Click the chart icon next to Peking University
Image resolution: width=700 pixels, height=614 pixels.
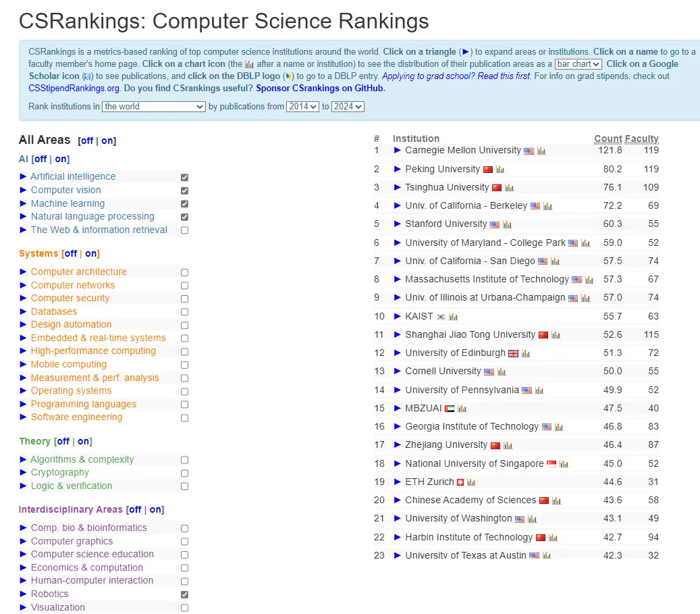tap(500, 170)
